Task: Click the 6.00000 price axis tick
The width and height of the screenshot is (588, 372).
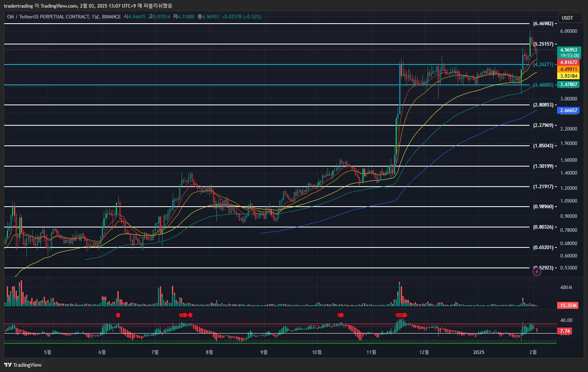Action: click(x=568, y=31)
